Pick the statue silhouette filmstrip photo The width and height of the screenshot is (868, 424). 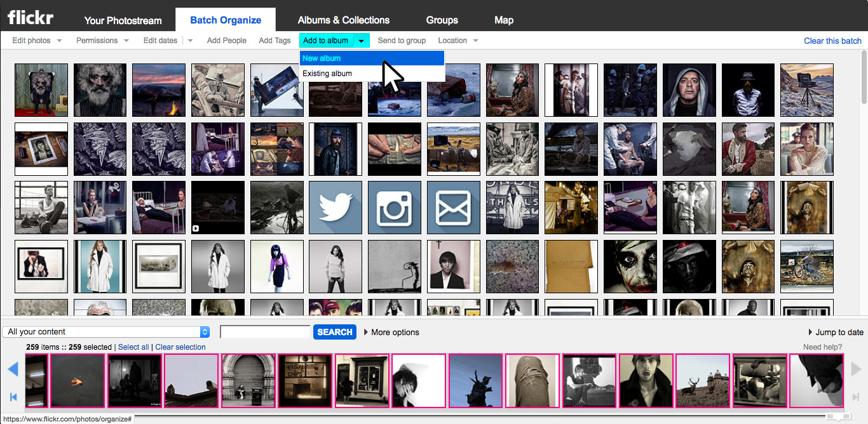[475, 381]
